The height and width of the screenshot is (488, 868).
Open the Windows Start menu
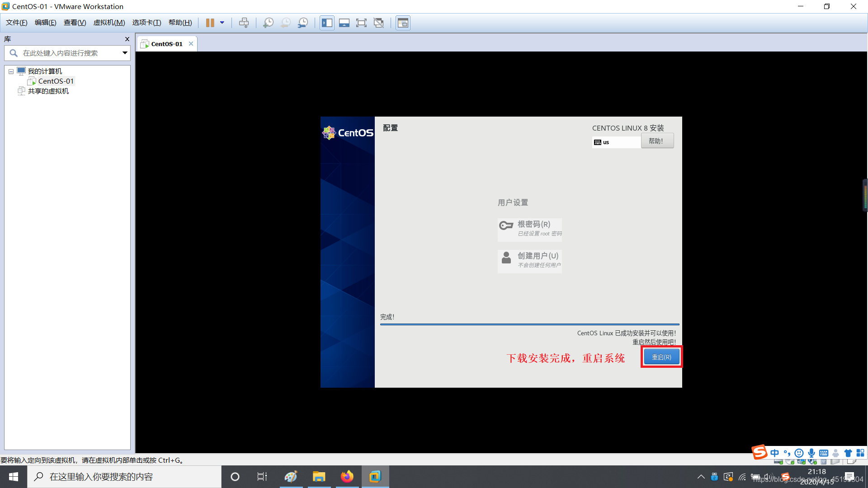point(14,477)
